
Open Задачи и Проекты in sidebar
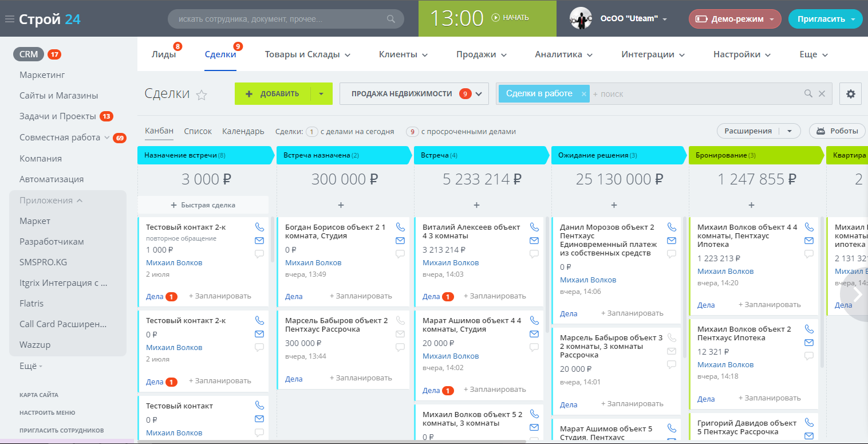pyautogui.click(x=58, y=116)
